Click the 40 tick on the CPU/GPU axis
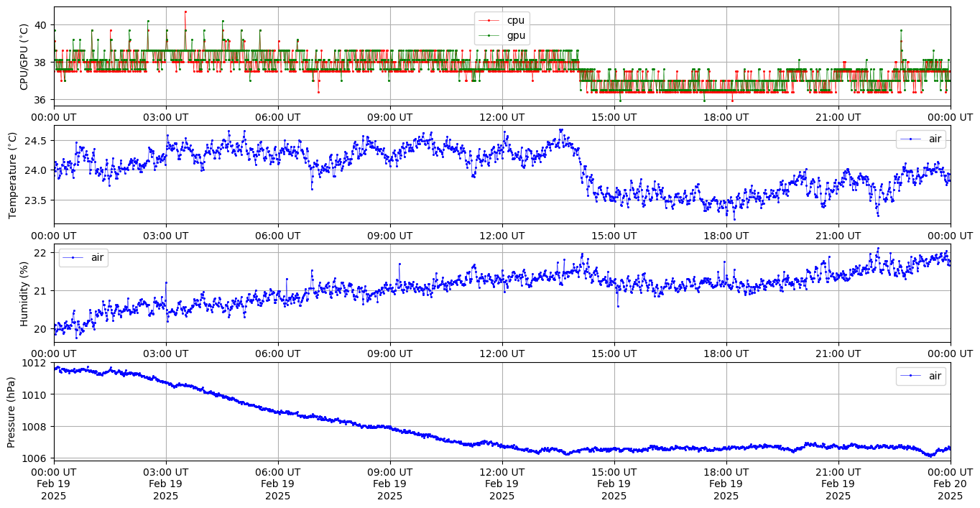 41,25
